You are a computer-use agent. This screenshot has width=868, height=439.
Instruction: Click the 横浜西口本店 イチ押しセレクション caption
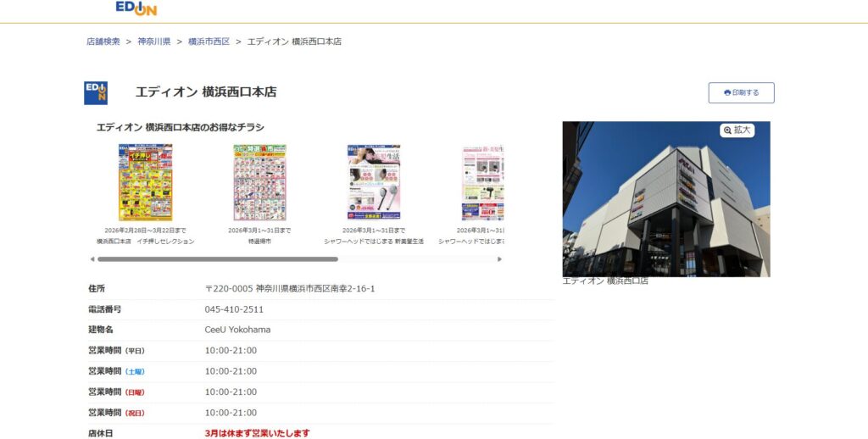pyautogui.click(x=145, y=242)
